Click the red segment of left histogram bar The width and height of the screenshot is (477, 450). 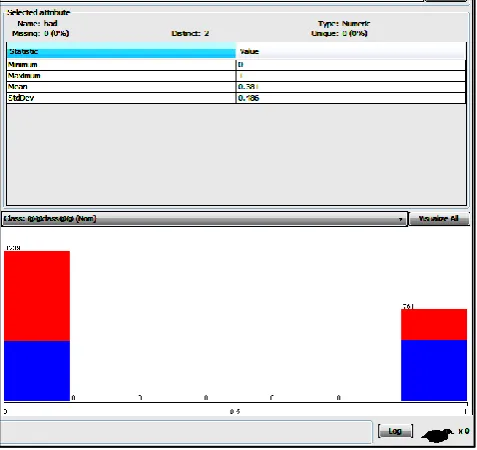click(x=37, y=296)
